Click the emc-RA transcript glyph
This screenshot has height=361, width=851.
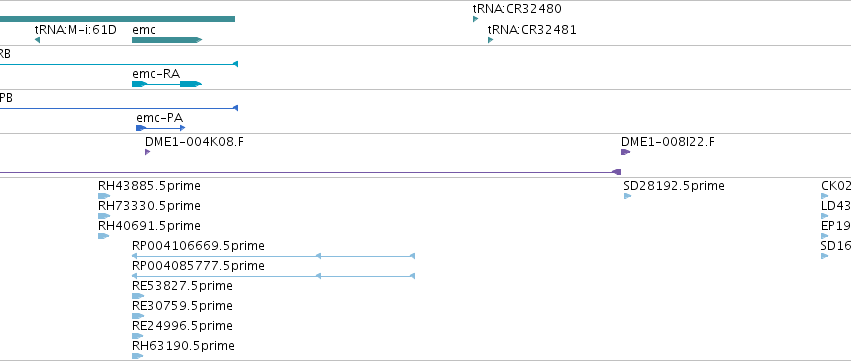click(x=167, y=84)
